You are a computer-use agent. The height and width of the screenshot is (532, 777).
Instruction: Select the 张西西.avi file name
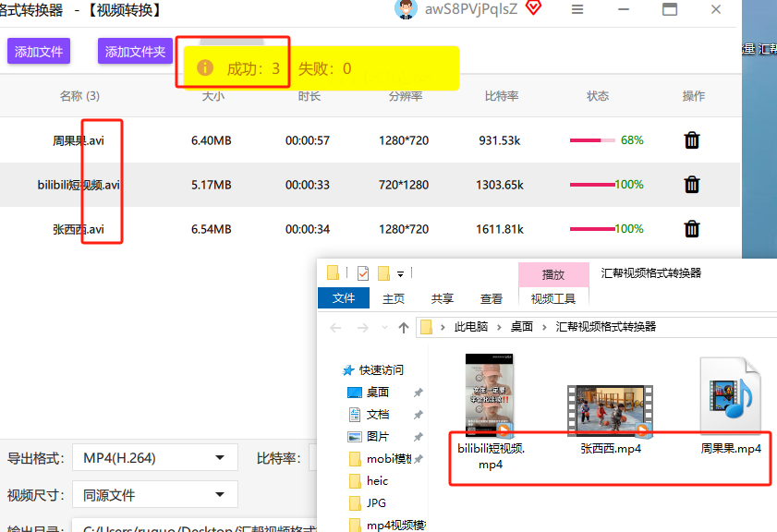pyautogui.click(x=79, y=229)
